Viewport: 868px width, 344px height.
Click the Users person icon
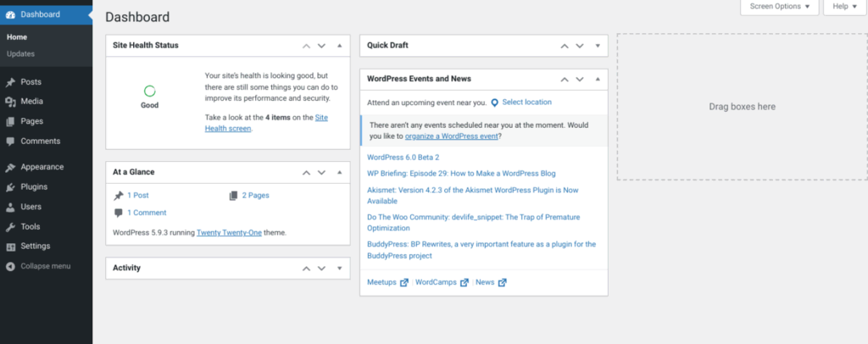tap(10, 207)
